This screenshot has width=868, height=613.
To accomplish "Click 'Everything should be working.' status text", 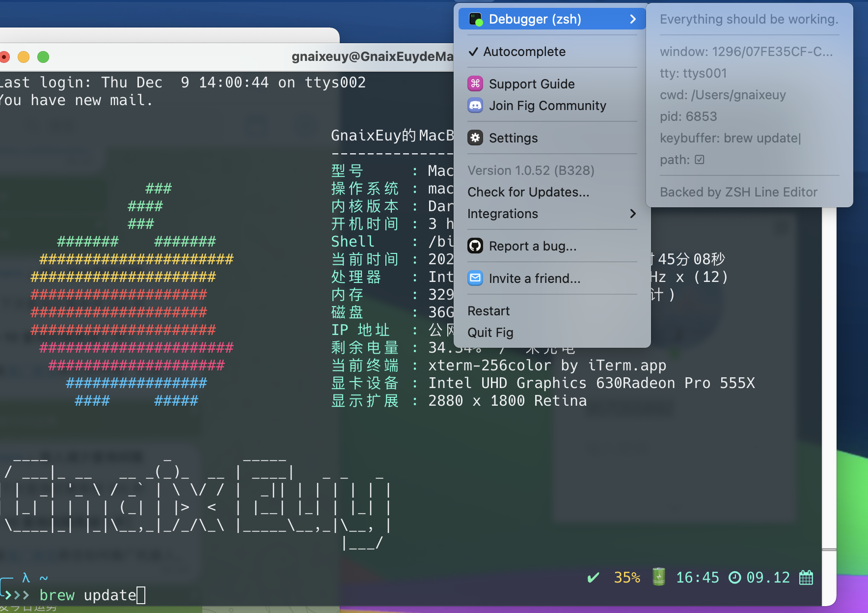I will tap(749, 19).
